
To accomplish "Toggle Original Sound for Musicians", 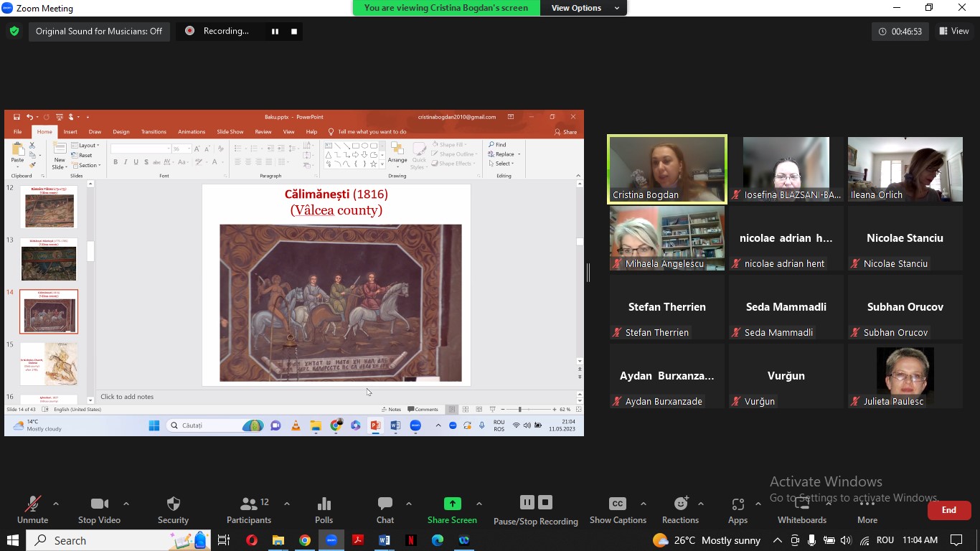I will pyautogui.click(x=99, y=31).
